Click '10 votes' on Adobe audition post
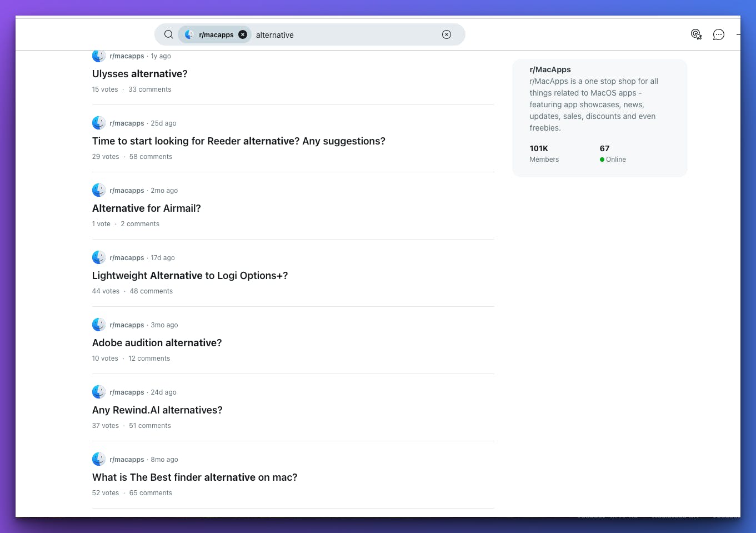The height and width of the screenshot is (533, 756). point(105,358)
